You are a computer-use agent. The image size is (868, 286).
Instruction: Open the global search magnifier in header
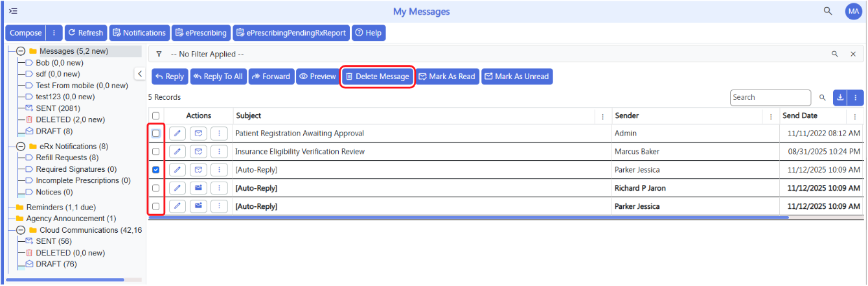(828, 11)
